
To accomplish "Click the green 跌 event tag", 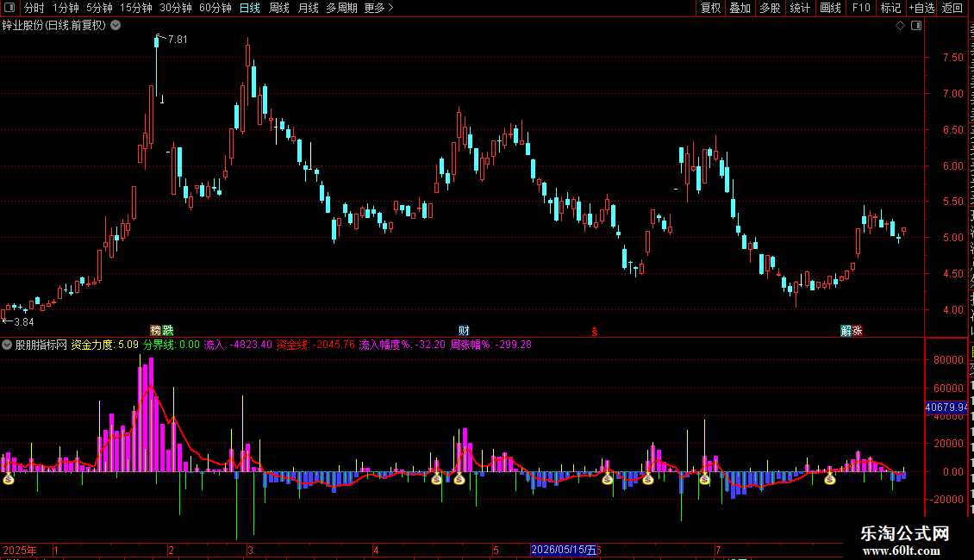I will [x=168, y=331].
